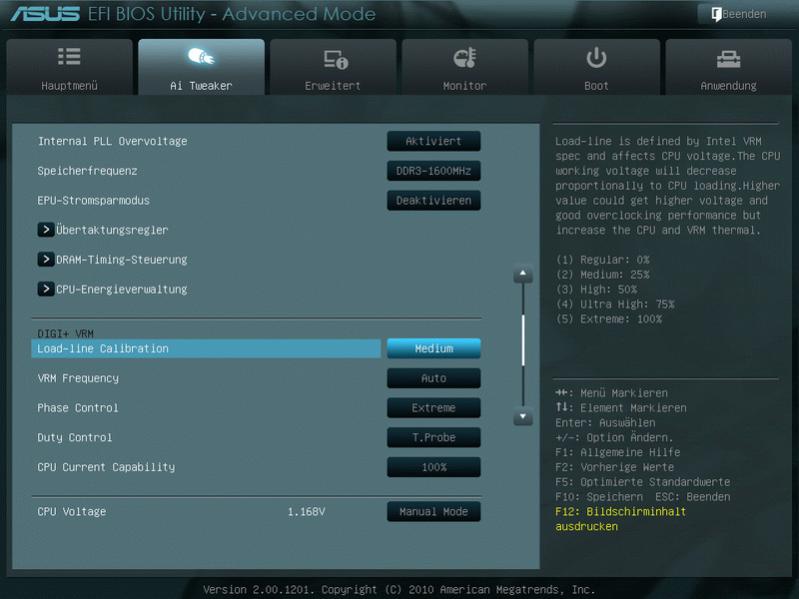Open the Speicherfrequenz DDR3-1600MHz dropdown
The width and height of the screenshot is (799, 599).
coord(434,171)
